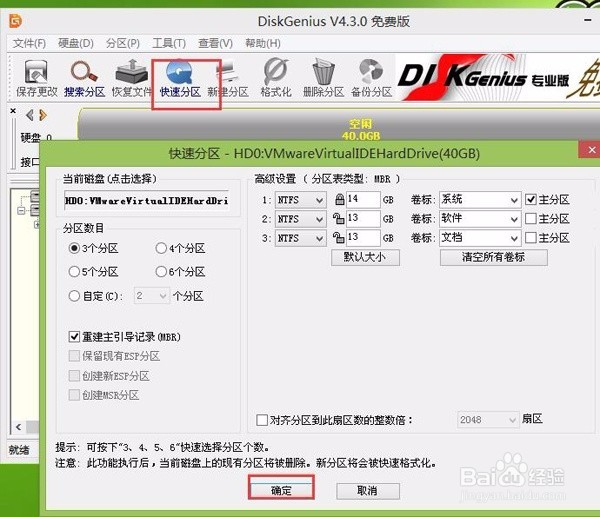Click Delete Partition (删除分区) trash icon

coord(324,78)
